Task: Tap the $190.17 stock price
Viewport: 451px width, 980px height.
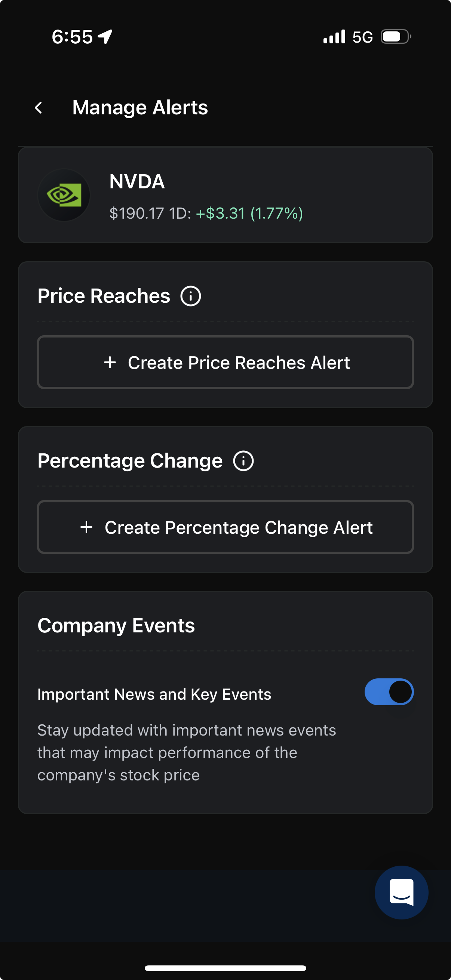Action: coord(136,213)
